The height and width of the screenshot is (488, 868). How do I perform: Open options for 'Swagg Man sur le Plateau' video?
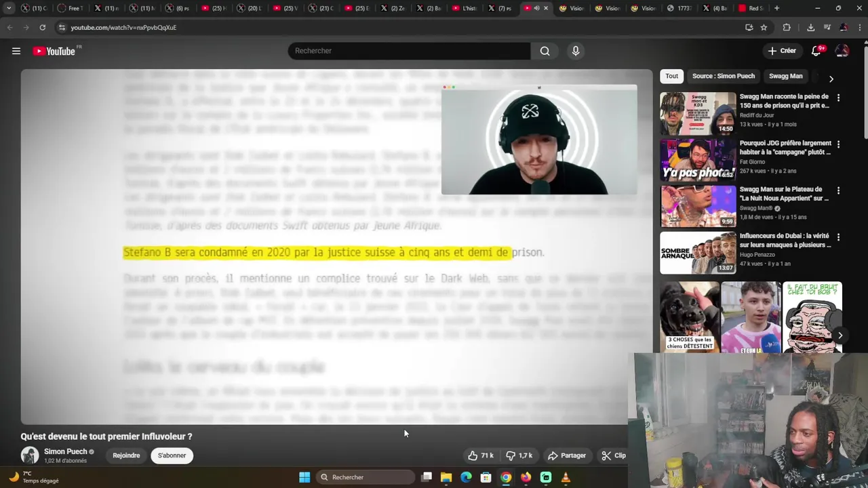pos(838,190)
